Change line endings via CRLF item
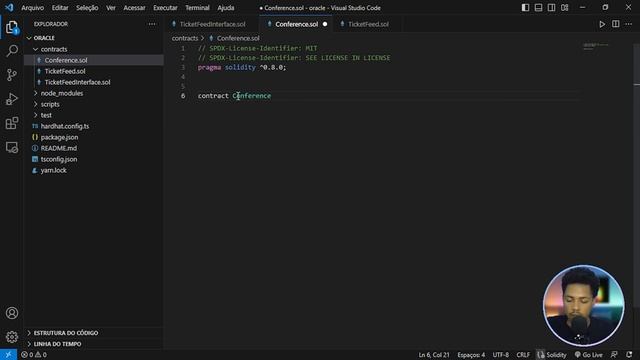The height and width of the screenshot is (360, 640). [523, 355]
